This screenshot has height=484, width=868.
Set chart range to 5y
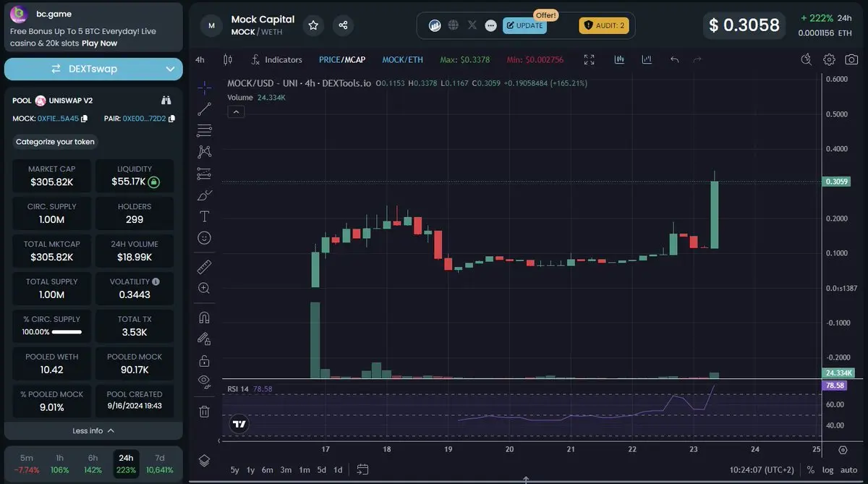(234, 470)
